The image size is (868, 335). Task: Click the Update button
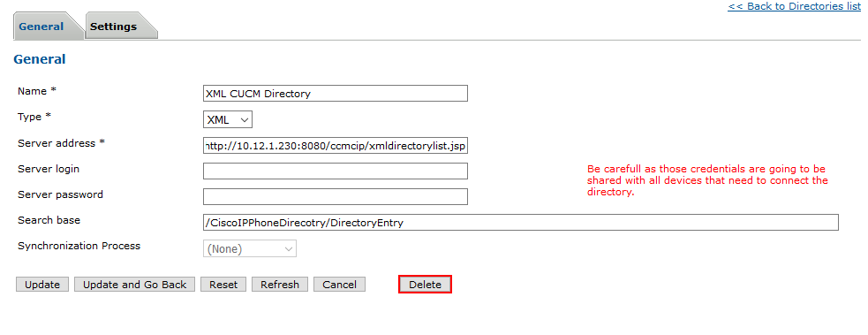pos(42,285)
